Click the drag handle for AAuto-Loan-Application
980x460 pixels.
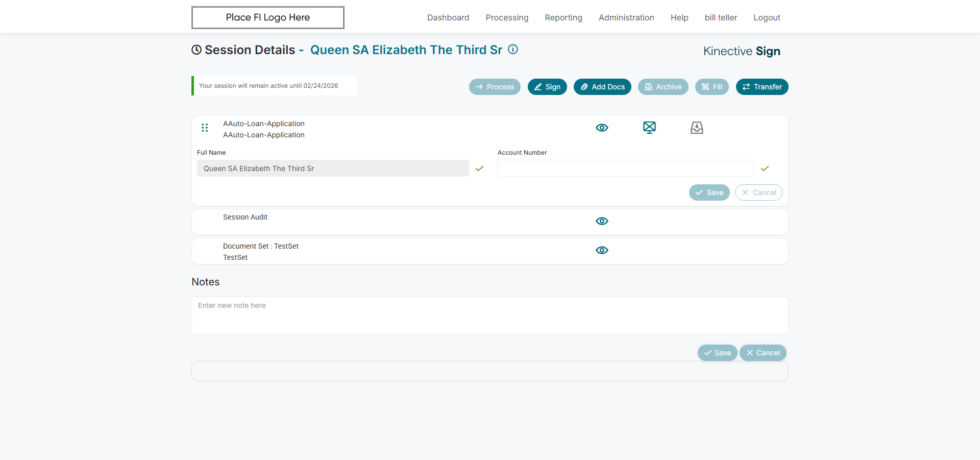205,128
